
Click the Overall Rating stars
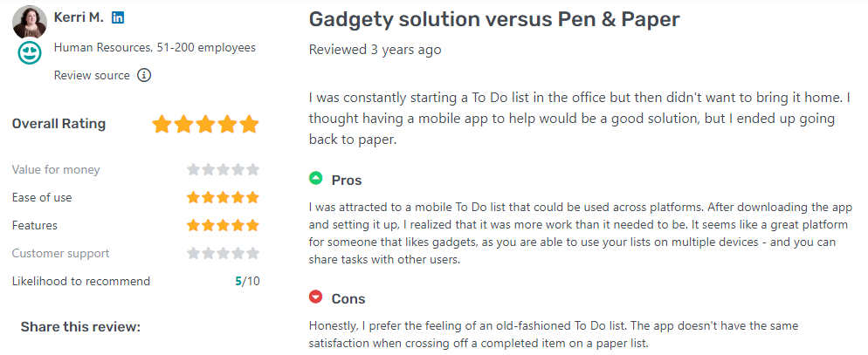pyautogui.click(x=205, y=124)
